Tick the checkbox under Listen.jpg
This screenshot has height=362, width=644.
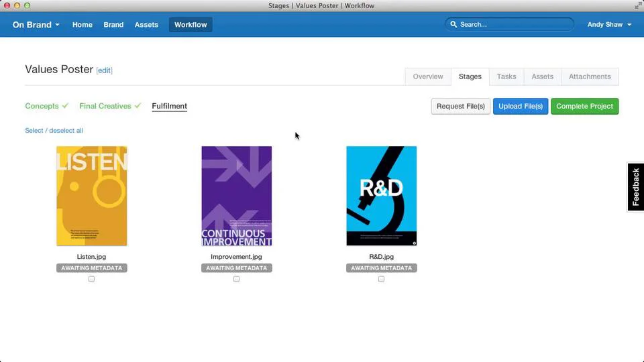pyautogui.click(x=92, y=279)
